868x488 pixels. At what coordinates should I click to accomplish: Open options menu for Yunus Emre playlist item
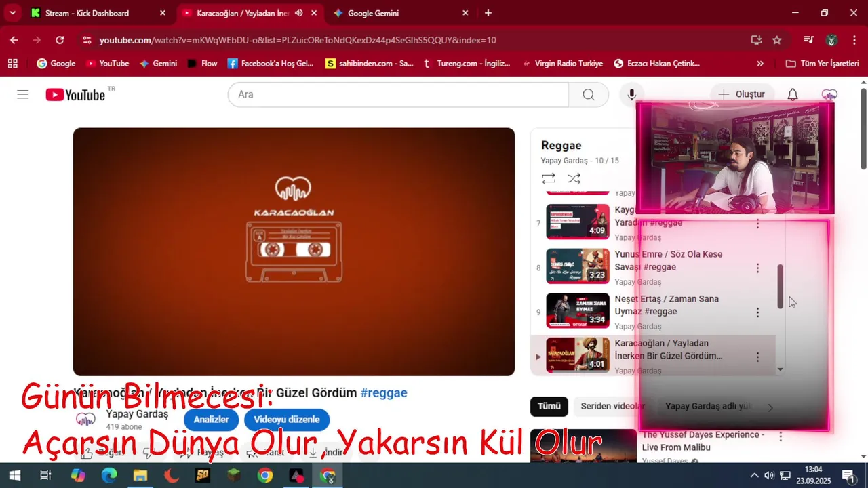point(757,268)
